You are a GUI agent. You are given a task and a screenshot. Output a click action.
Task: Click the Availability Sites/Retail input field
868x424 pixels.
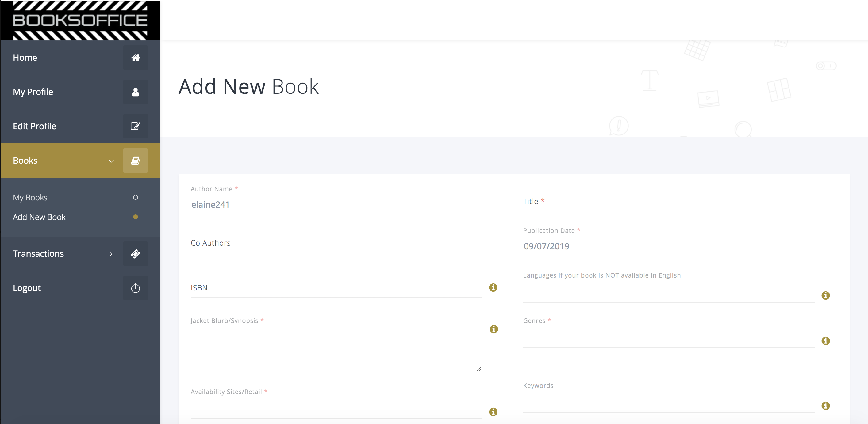pyautogui.click(x=336, y=410)
